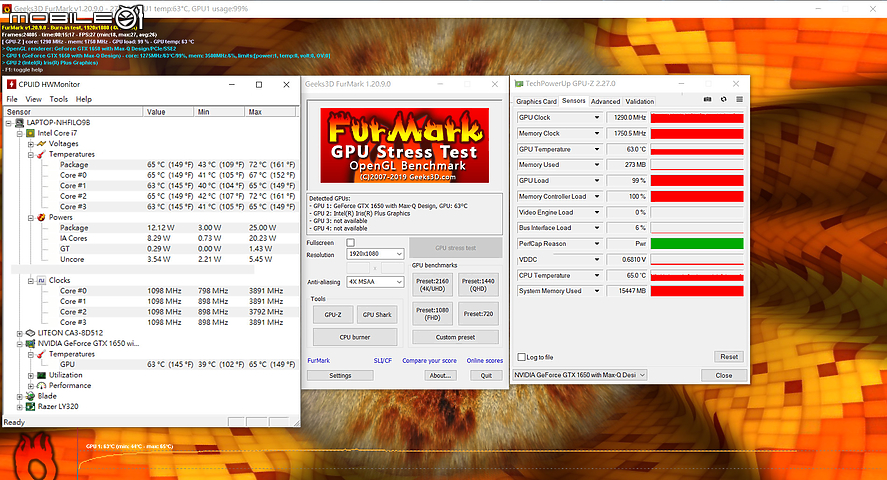Click the green PerfCap Reason bar

(x=697, y=244)
